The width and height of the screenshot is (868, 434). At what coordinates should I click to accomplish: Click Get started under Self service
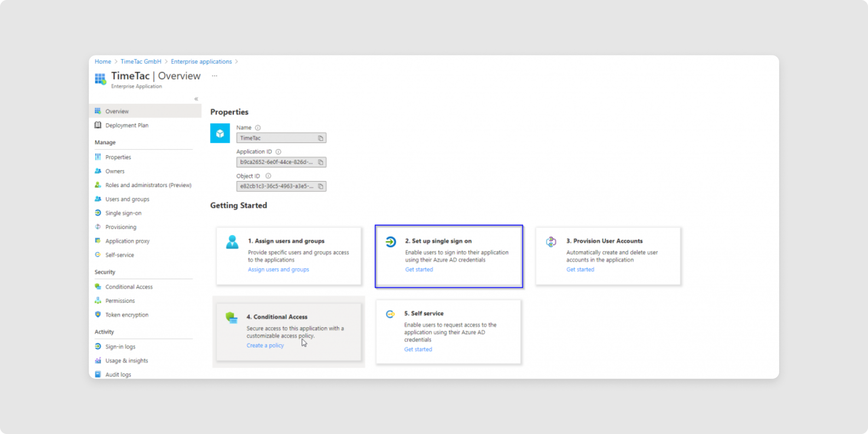418,349
